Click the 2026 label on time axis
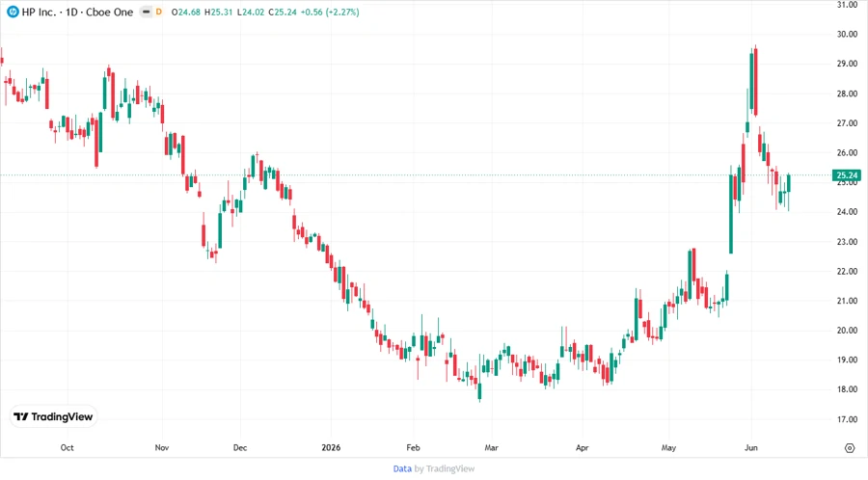868x480 pixels. [331, 447]
